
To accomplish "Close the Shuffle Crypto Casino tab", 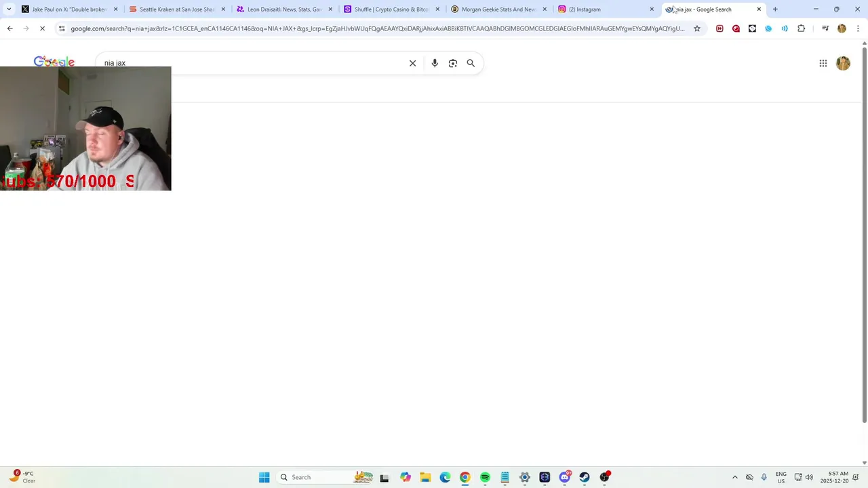I will (437, 9).
